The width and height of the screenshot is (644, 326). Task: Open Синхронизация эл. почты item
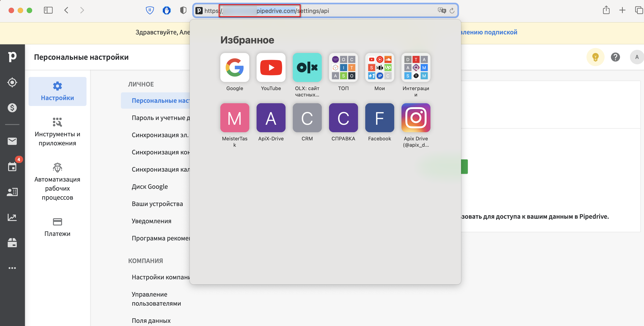tap(160, 135)
